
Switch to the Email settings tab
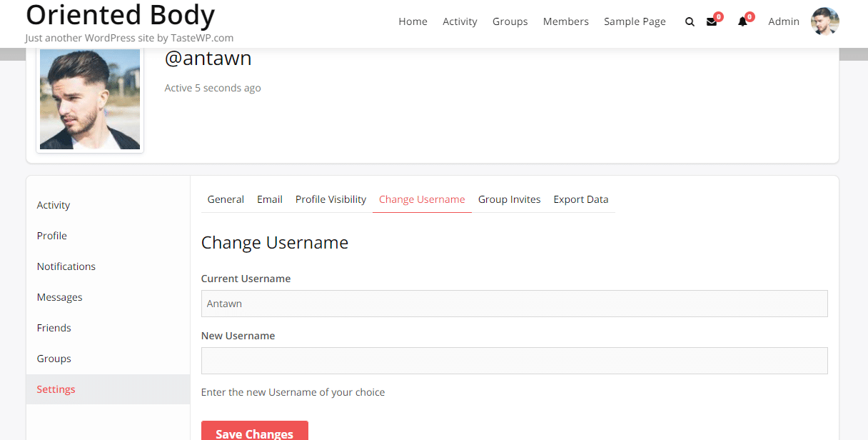pyautogui.click(x=269, y=199)
